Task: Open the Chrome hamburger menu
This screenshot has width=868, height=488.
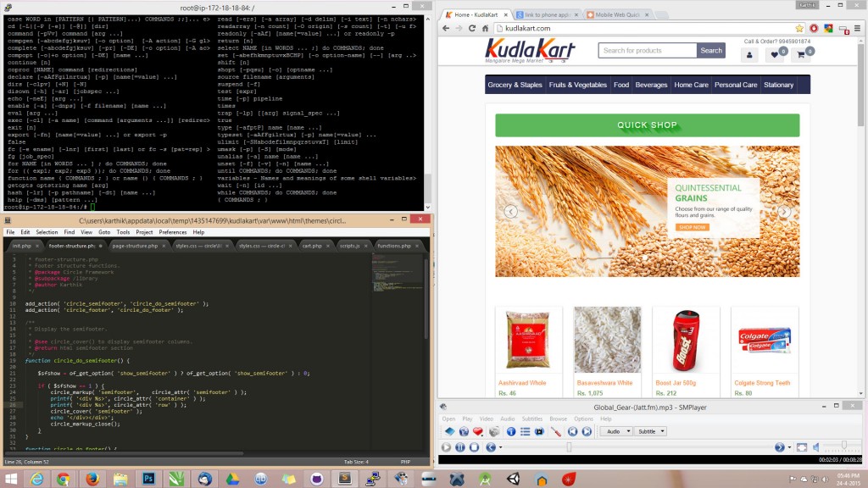Action: (857, 28)
